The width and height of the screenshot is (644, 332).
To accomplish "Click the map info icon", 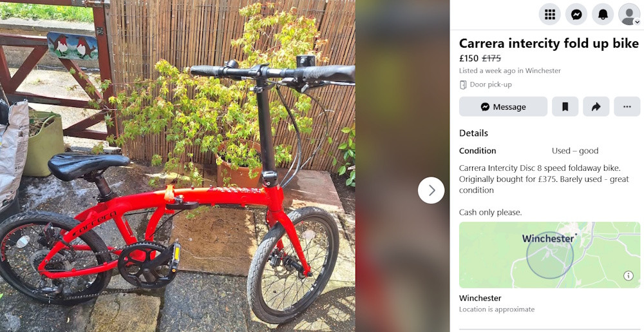I will click(x=629, y=276).
